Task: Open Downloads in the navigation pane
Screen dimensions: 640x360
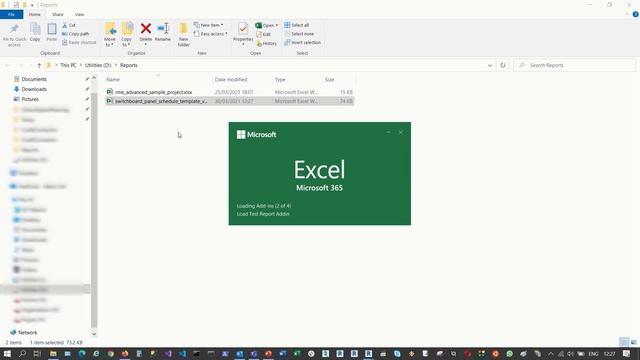Action: (34, 89)
